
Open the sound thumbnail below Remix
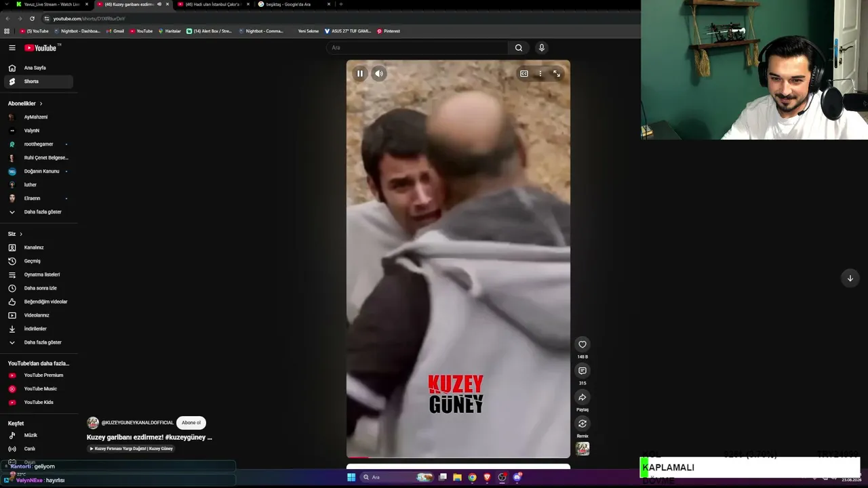583,449
